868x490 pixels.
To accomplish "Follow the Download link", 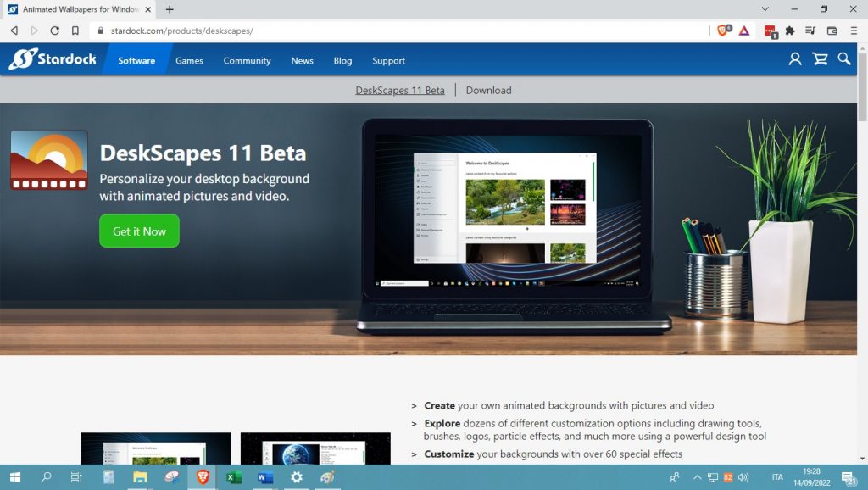I will click(x=488, y=90).
